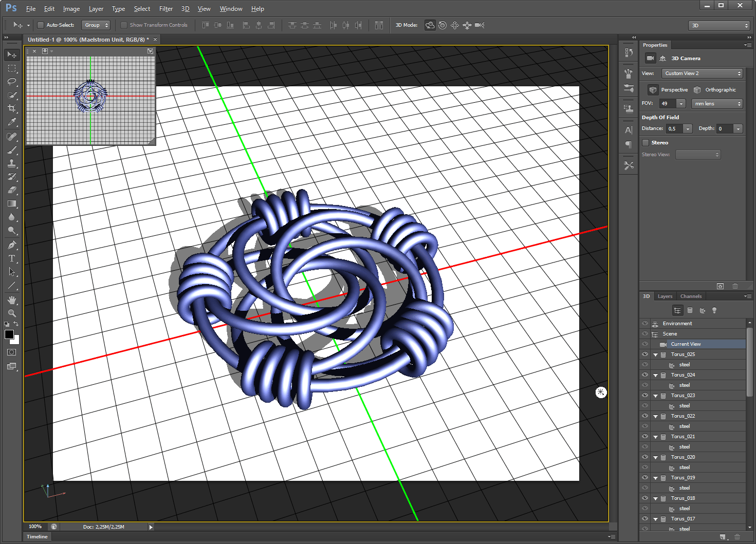Viewport: 756px width, 544px height.
Task: Collapse the Torus_021 tree item
Action: click(655, 437)
